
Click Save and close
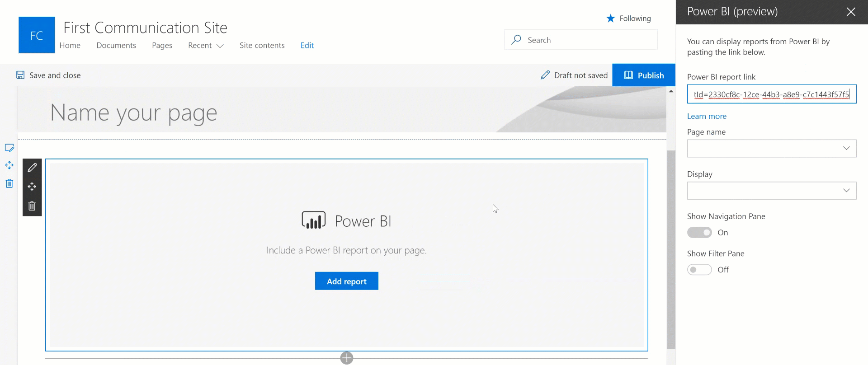pos(49,75)
